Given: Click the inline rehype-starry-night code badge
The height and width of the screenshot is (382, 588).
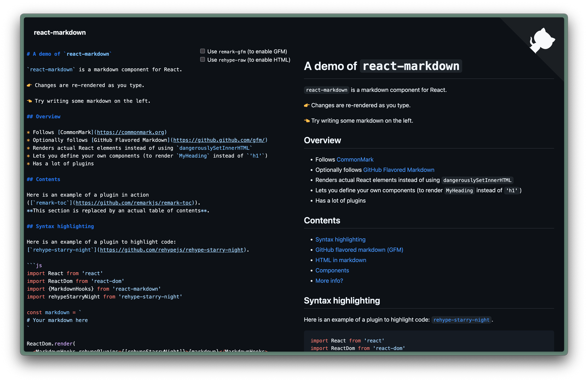Looking at the screenshot, I should (461, 320).
